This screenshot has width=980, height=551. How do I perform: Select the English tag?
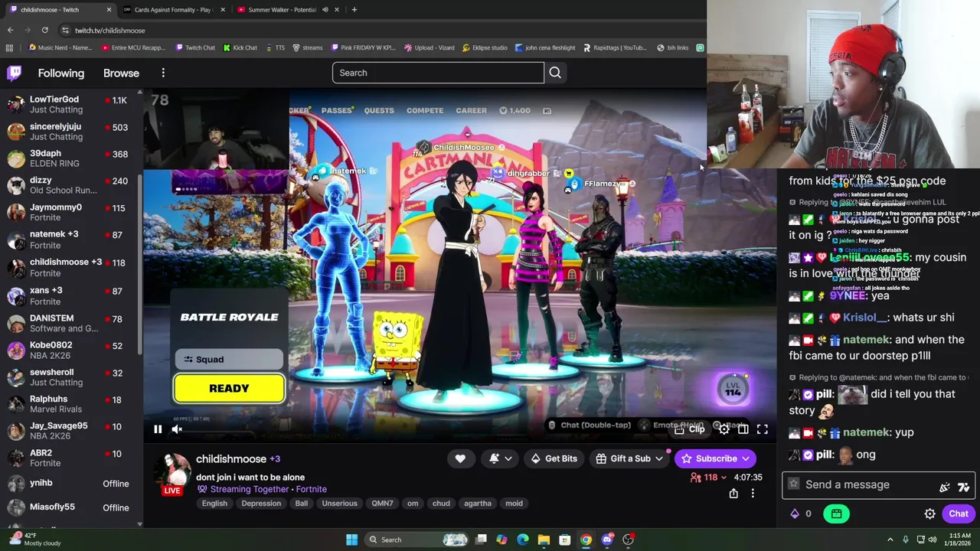click(214, 504)
